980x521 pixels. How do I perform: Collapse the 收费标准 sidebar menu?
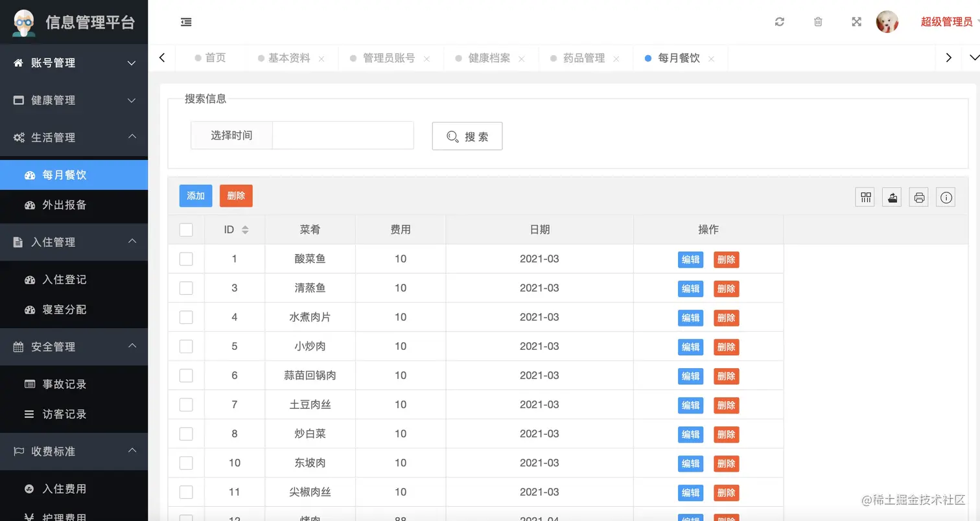pyautogui.click(x=74, y=452)
